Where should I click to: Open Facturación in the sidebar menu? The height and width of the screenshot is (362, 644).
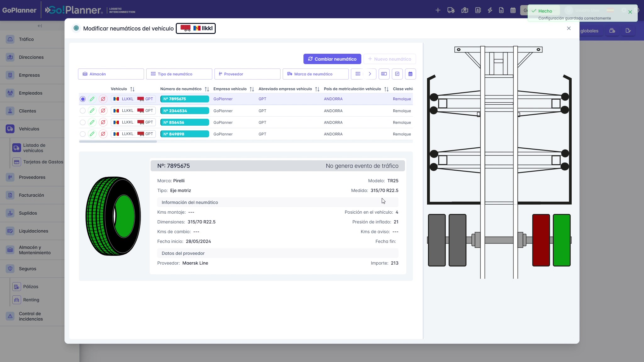click(x=31, y=195)
